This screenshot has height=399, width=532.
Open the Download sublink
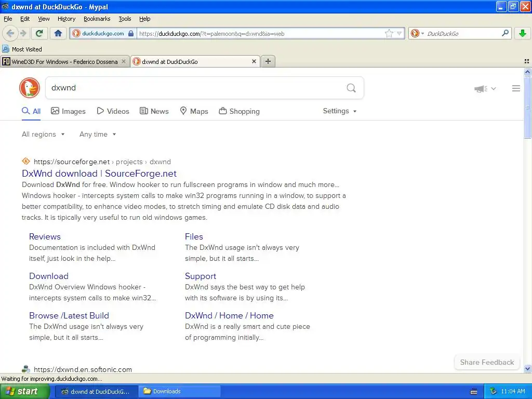(x=48, y=276)
